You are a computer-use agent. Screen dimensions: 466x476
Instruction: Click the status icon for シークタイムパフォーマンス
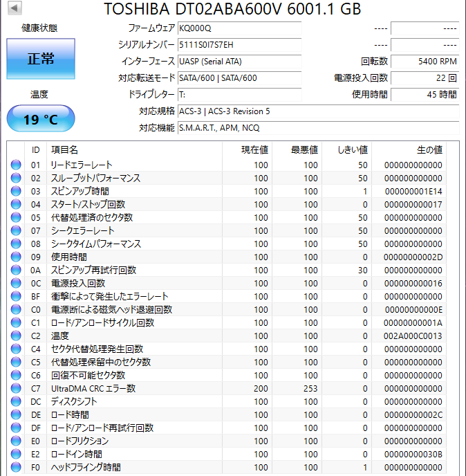16,244
